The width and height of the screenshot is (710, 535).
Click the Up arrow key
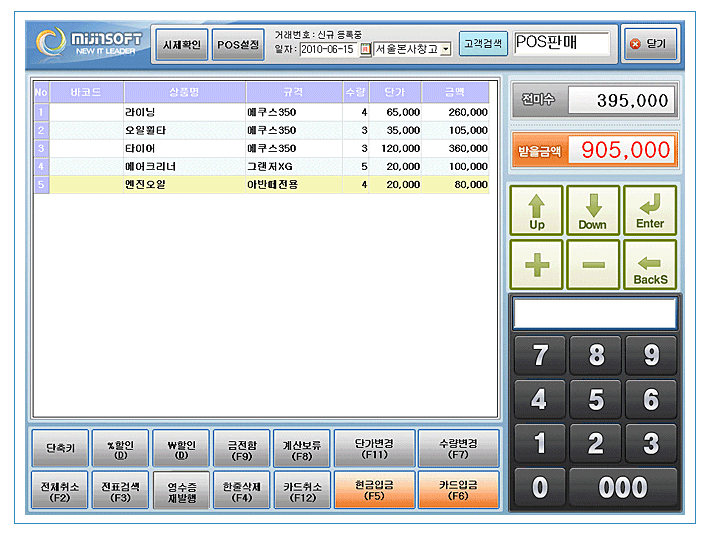(537, 210)
